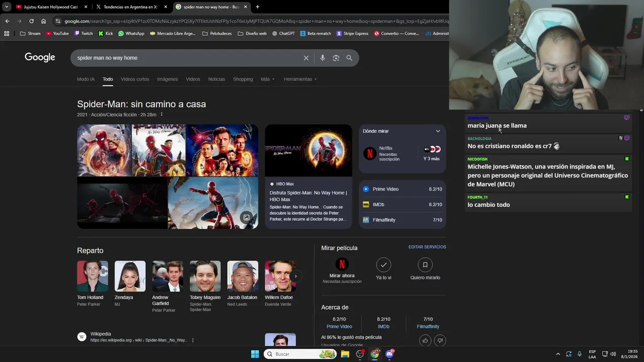Open the Videos results tab
The width and height of the screenshot is (644, 362).
[193, 79]
